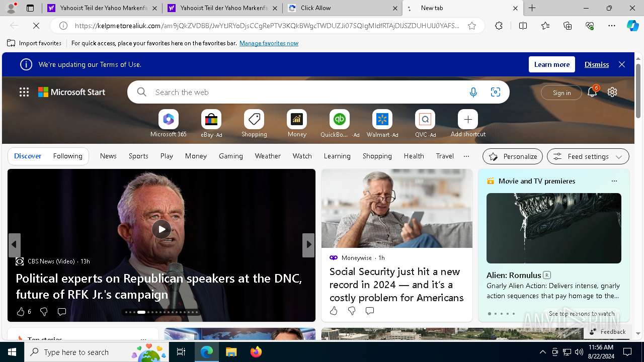This screenshot has height=362, width=644.
Task: Click Manage favorites now link
Action: 269,43
